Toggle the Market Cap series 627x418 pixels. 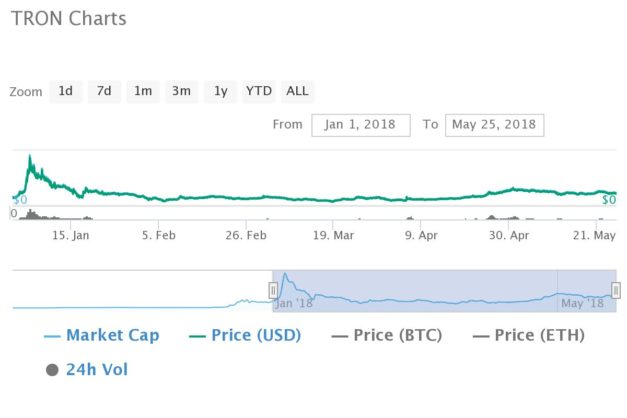(x=102, y=335)
